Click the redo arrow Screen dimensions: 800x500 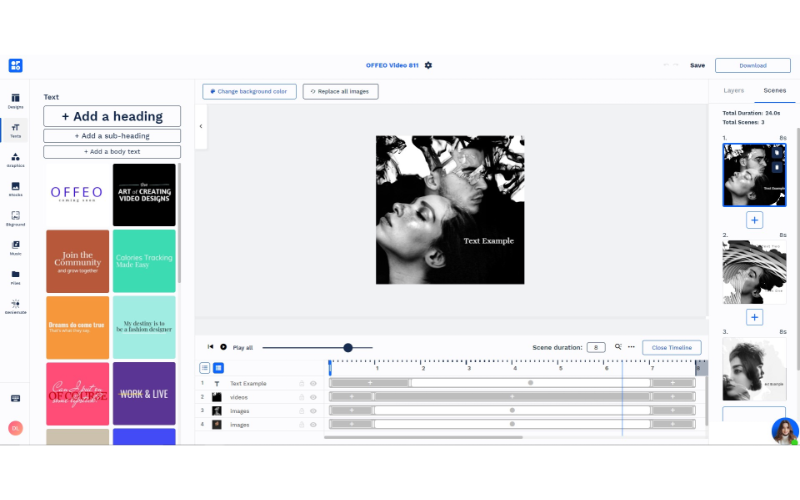[x=676, y=65]
